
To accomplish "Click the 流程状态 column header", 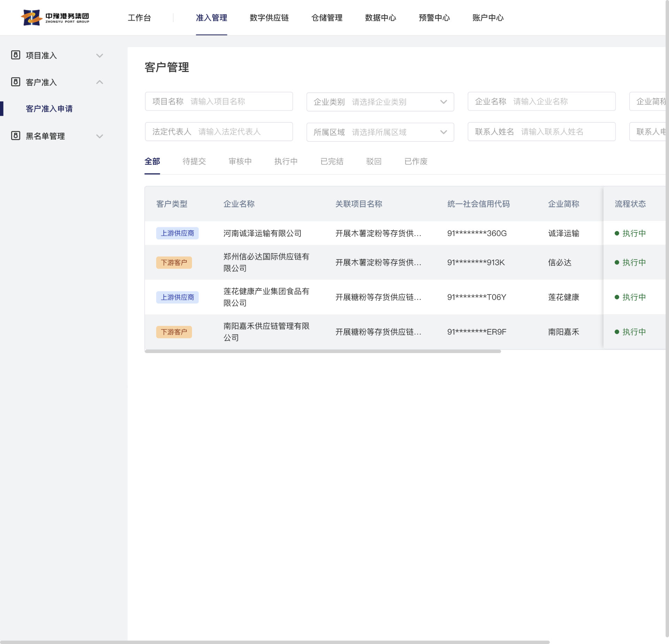I will (x=630, y=204).
